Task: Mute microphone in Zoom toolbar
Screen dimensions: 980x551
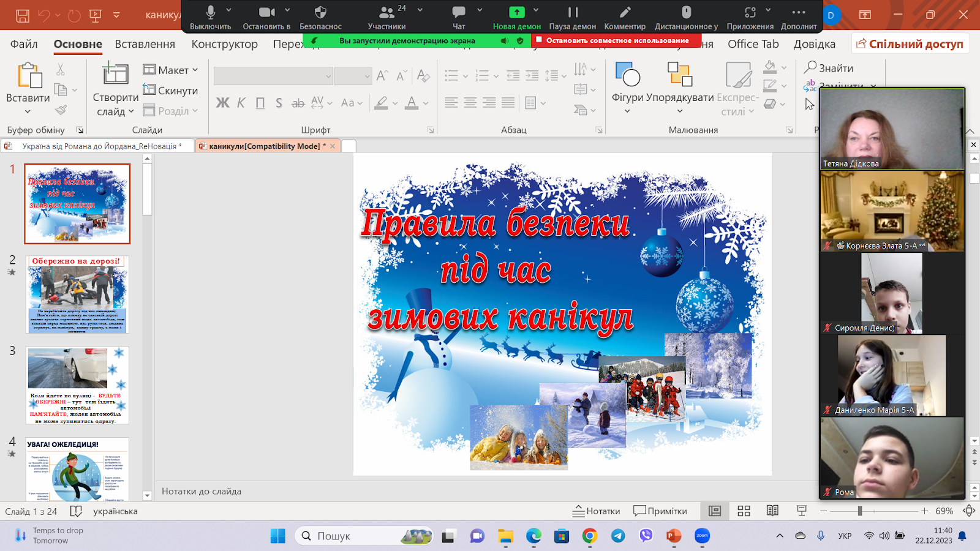Action: (x=210, y=17)
